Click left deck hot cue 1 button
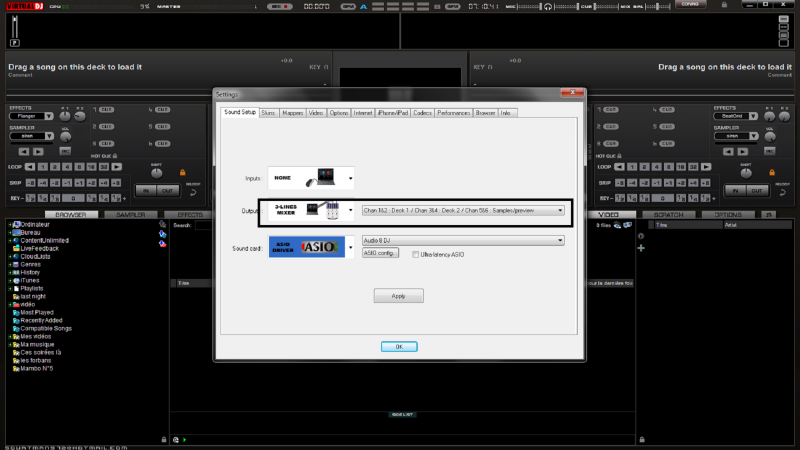The height and width of the screenshot is (450, 800). click(x=106, y=110)
